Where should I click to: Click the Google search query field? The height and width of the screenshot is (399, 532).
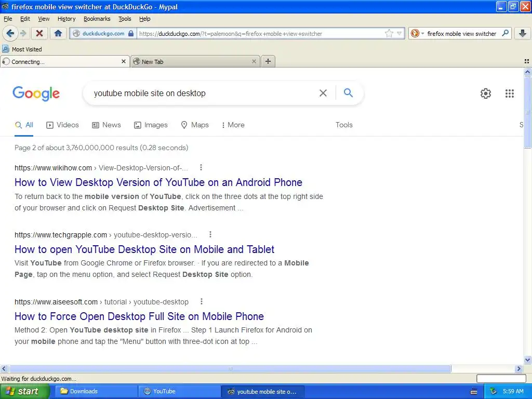204,94
